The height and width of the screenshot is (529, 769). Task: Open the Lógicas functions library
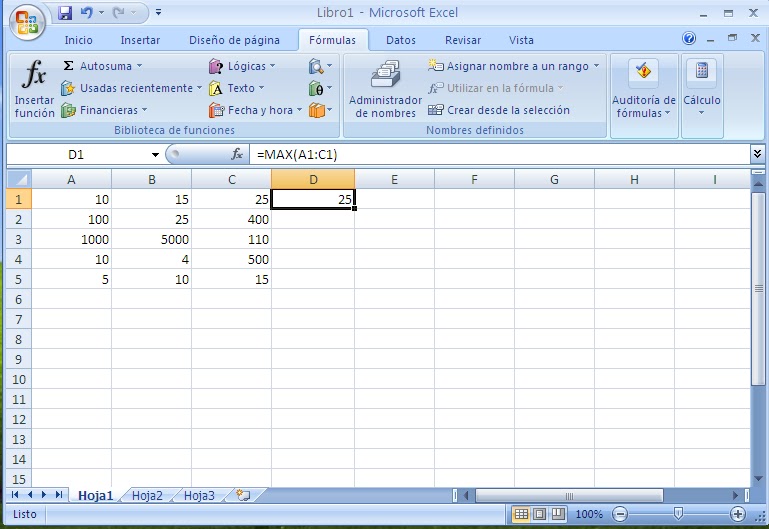(242, 66)
